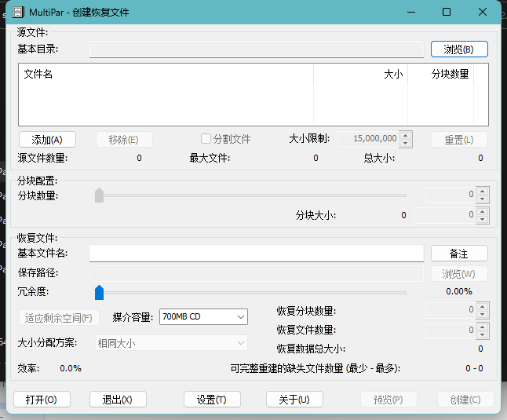
Task: Decrease 分块大小 with spinner down arrow
Action: [483, 220]
